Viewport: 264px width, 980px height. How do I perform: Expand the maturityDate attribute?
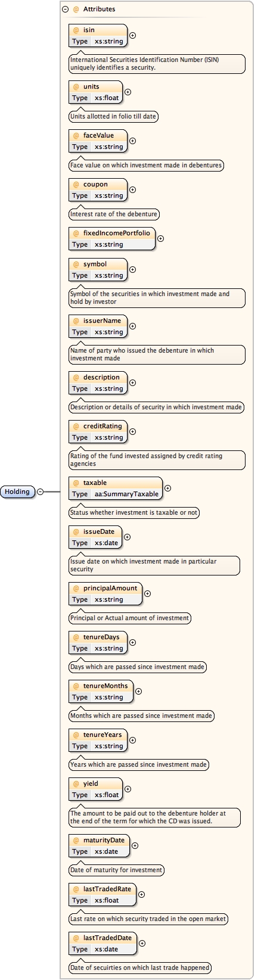[x=135, y=845]
